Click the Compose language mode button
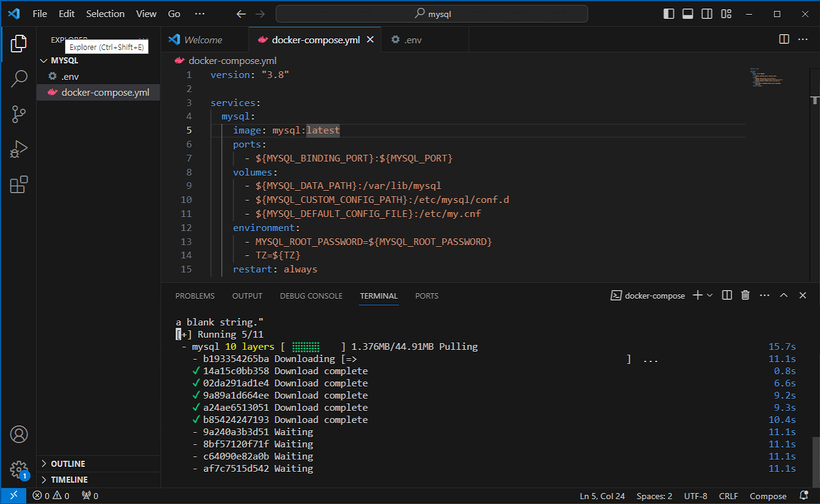 point(768,496)
